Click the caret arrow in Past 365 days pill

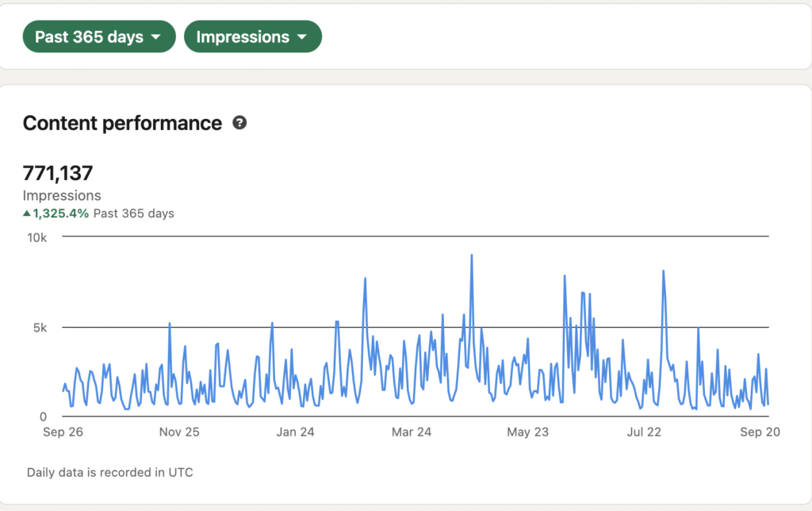click(156, 37)
